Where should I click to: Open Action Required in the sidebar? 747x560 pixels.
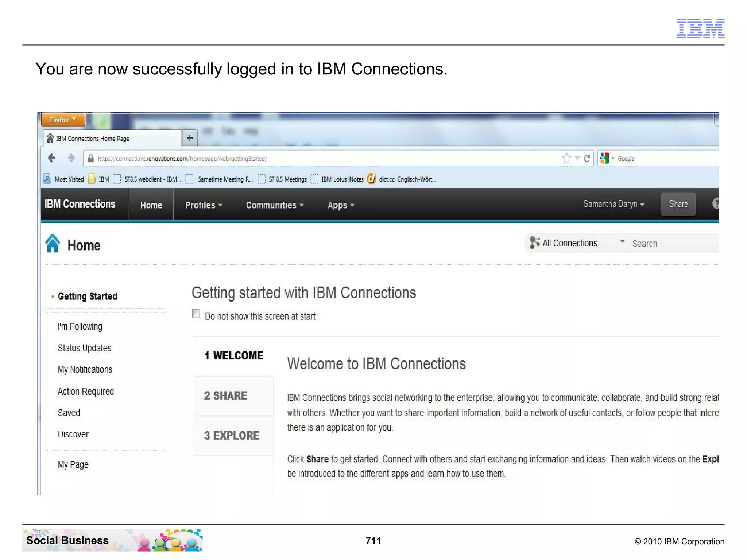pos(86,391)
